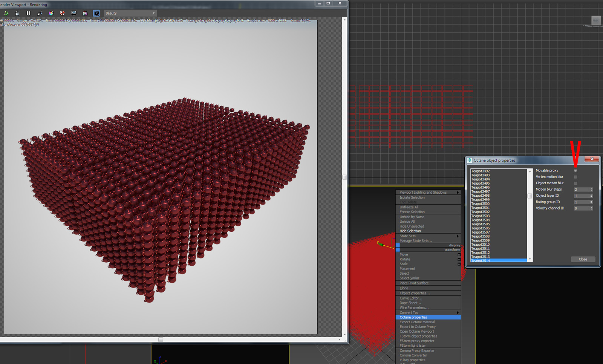Viewport: 603px width, 364px height.
Task: Choose Unhide by Name in the quad menu
Action: 428,217
